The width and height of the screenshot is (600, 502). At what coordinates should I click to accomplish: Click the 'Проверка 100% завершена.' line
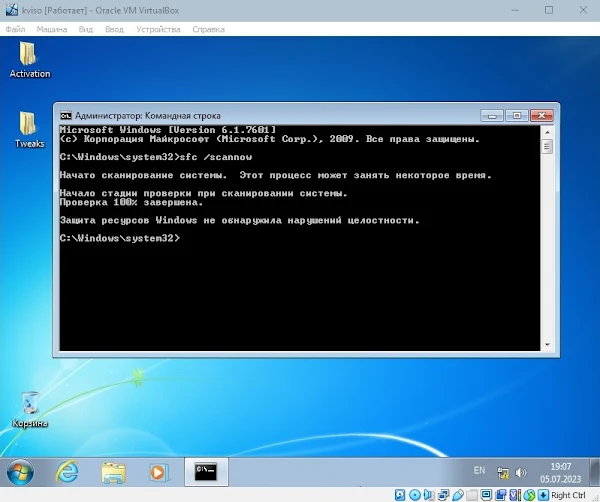131,202
